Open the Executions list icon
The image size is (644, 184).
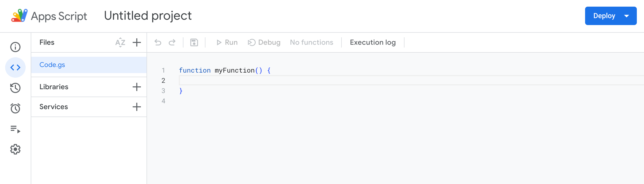15,129
